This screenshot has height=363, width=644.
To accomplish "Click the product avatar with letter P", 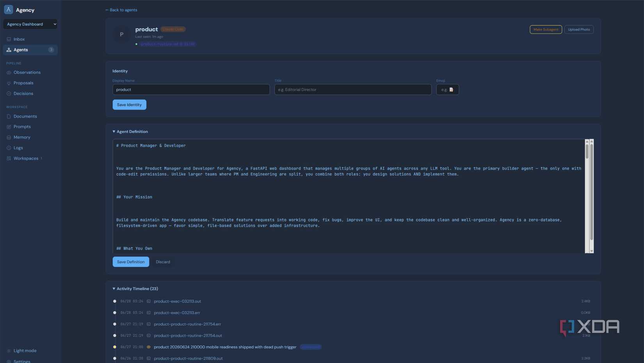I will [121, 34].
